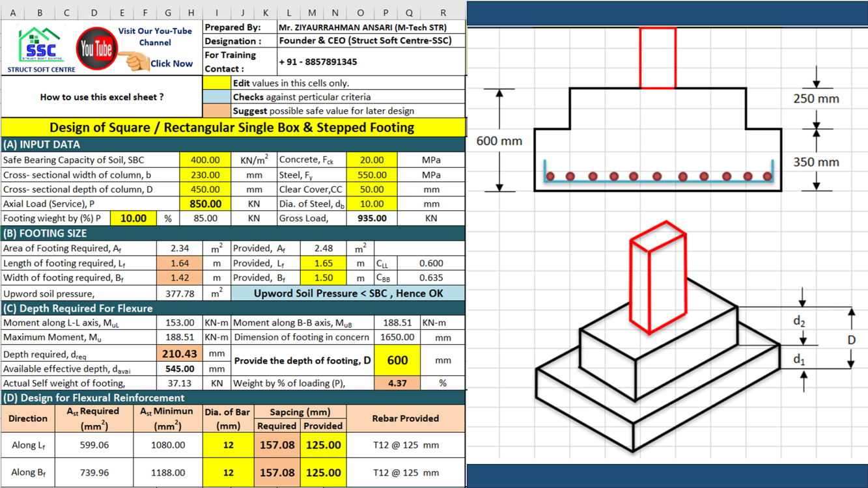The image size is (868, 488).
Task: Click the SSC Struct Soft Centre logo
Action: pyautogui.click(x=40, y=49)
